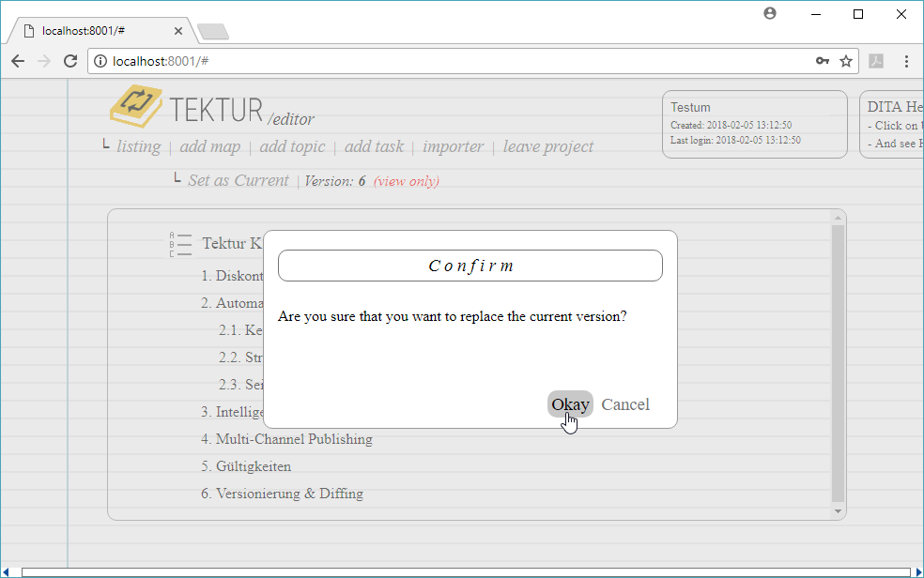Click the saved passwords key icon
This screenshot has height=578, width=924.
click(822, 61)
